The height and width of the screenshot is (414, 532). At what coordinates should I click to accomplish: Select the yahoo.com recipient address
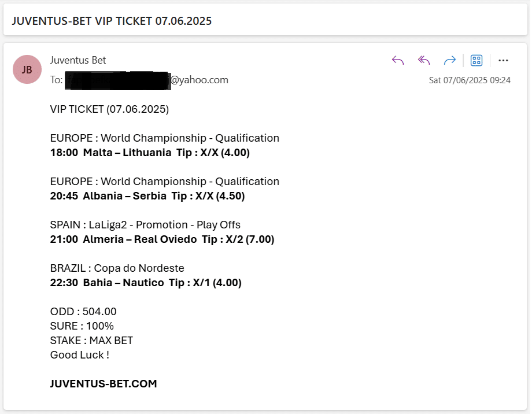coord(146,80)
